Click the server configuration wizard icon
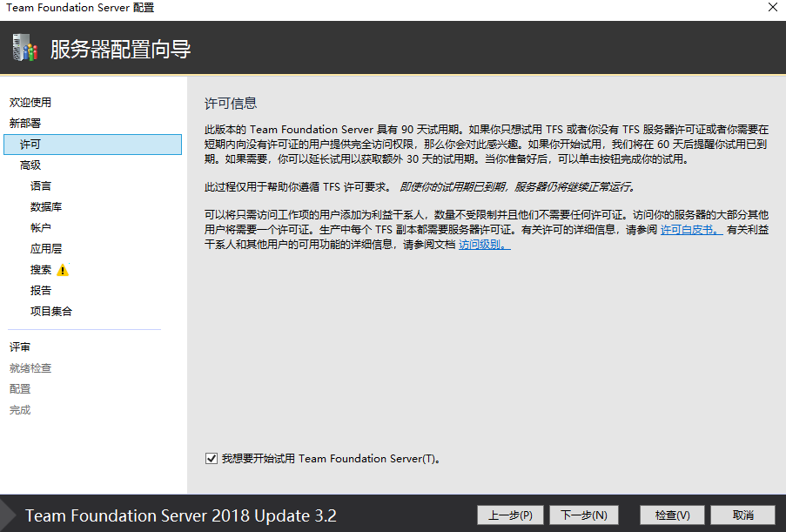 coord(25,48)
